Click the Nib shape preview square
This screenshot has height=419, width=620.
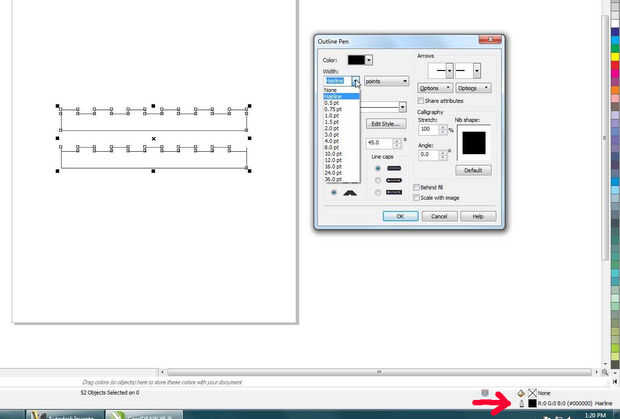pyautogui.click(x=474, y=143)
